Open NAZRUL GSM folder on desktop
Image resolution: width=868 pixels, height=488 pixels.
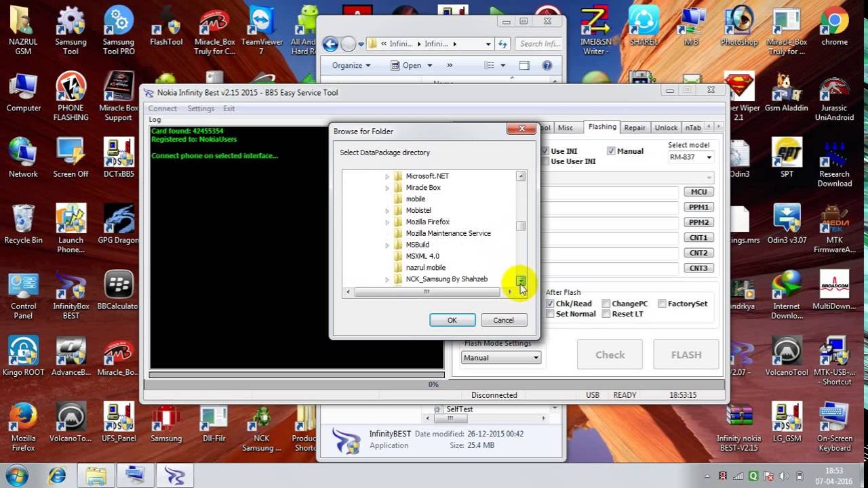tap(23, 30)
